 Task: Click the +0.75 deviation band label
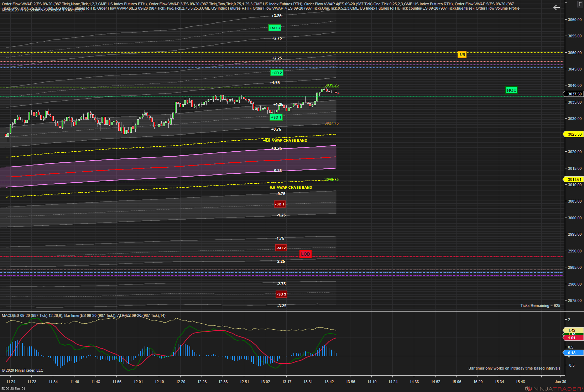276,129
